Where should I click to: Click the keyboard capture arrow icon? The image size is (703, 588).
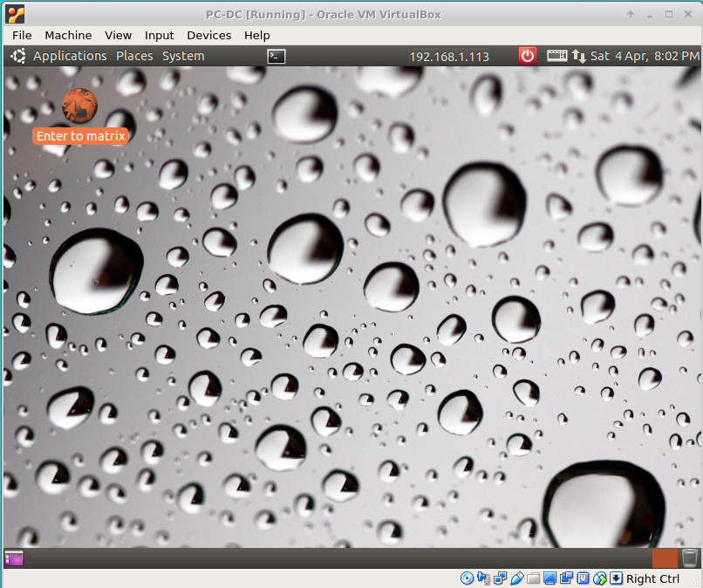[x=617, y=578]
